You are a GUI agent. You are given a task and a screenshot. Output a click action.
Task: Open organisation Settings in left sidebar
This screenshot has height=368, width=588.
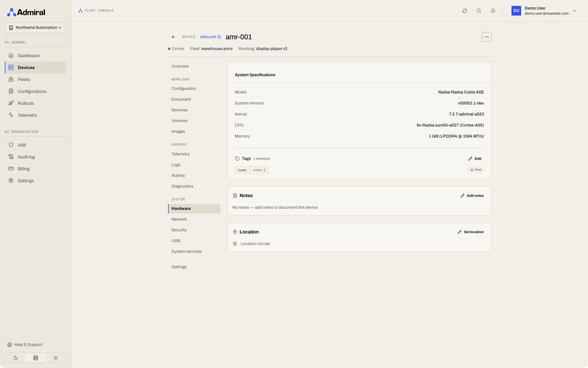(35, 181)
